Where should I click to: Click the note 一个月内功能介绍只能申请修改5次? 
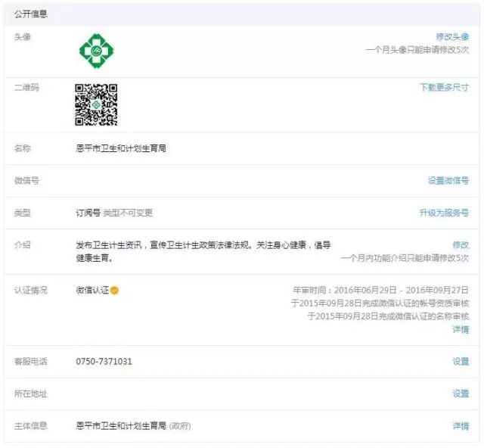pyautogui.click(x=405, y=258)
